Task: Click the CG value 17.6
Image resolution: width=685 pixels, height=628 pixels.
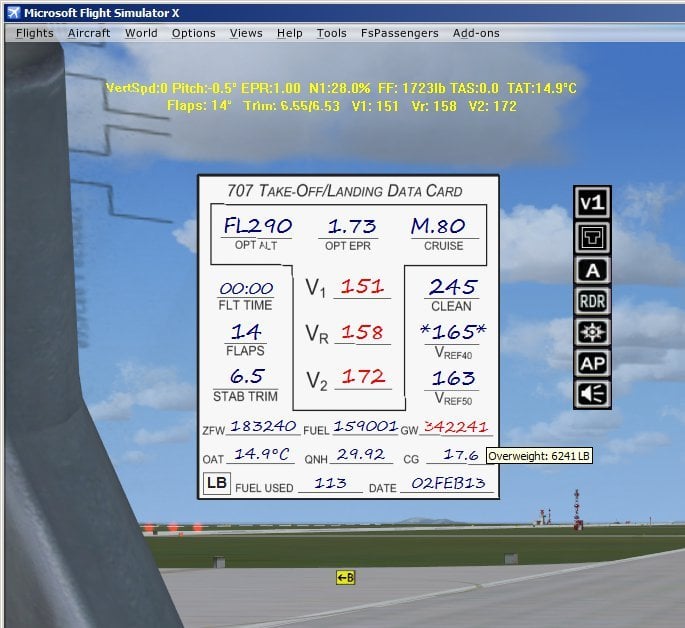Action: click(x=461, y=455)
